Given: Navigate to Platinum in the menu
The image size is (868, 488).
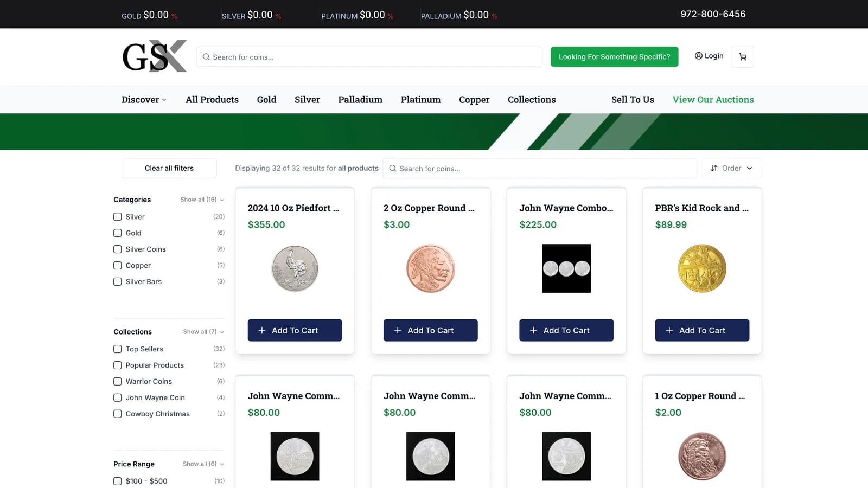Looking at the screenshot, I should [420, 100].
